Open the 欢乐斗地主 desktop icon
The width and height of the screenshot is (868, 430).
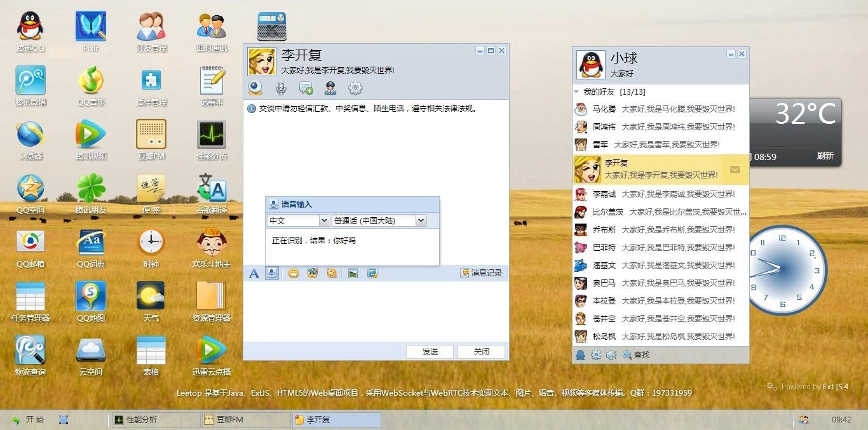tap(212, 248)
